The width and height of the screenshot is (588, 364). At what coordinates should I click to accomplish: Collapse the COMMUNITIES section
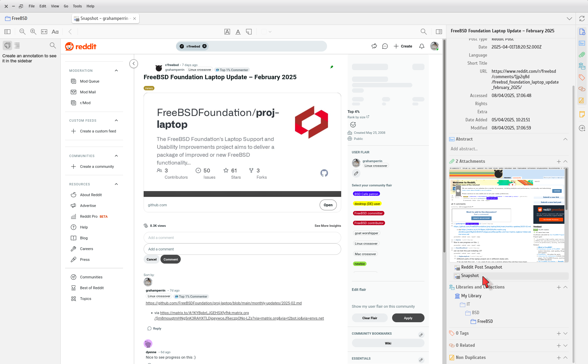coord(116,156)
